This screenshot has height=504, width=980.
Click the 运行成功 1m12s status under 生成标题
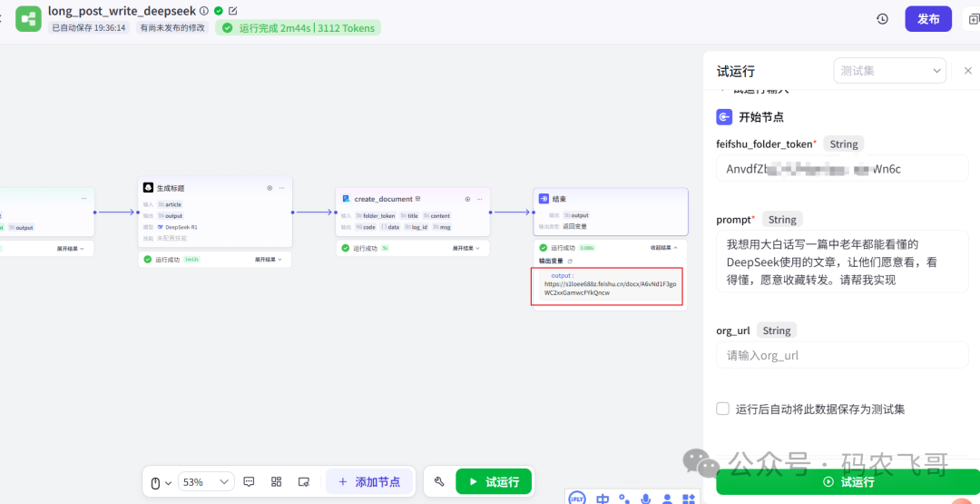(x=171, y=259)
